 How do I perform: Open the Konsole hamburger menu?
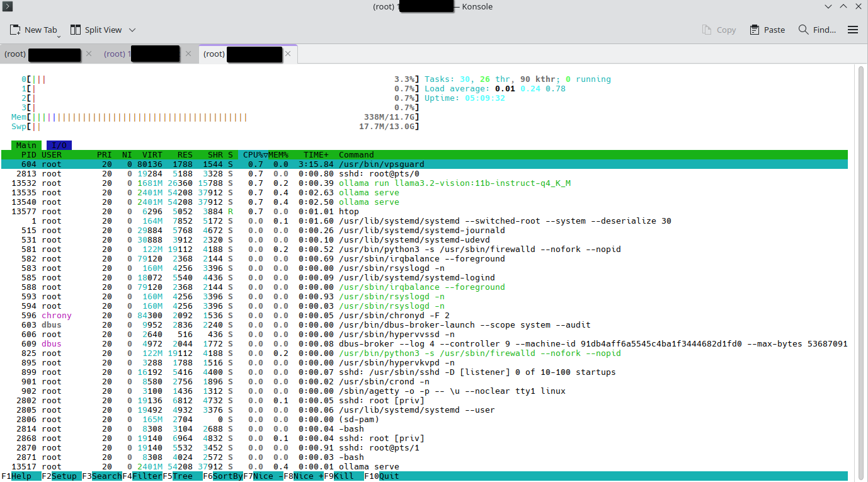coord(853,30)
